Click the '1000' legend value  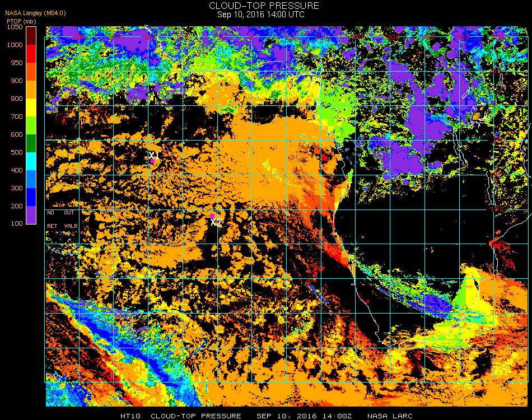click(15, 45)
